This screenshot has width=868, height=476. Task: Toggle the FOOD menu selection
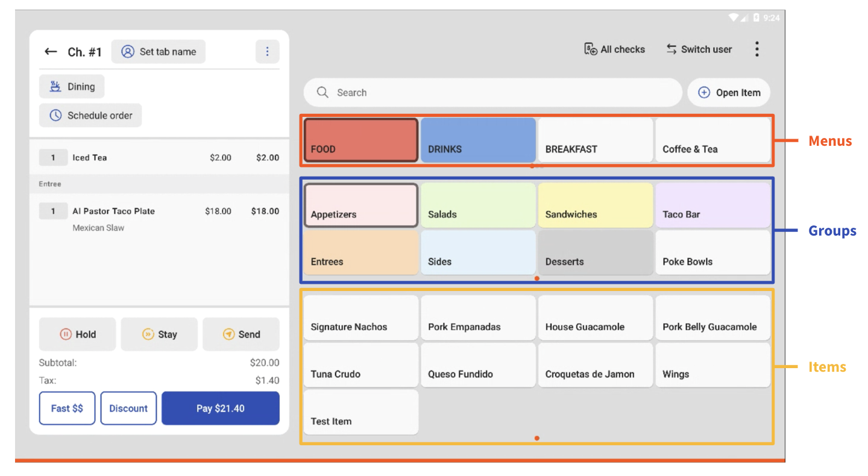(x=360, y=140)
